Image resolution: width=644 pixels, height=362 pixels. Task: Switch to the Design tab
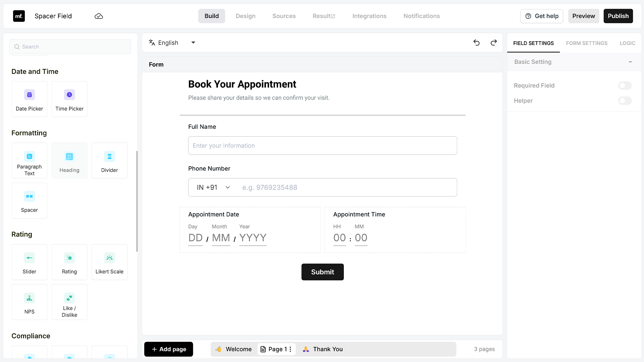246,16
